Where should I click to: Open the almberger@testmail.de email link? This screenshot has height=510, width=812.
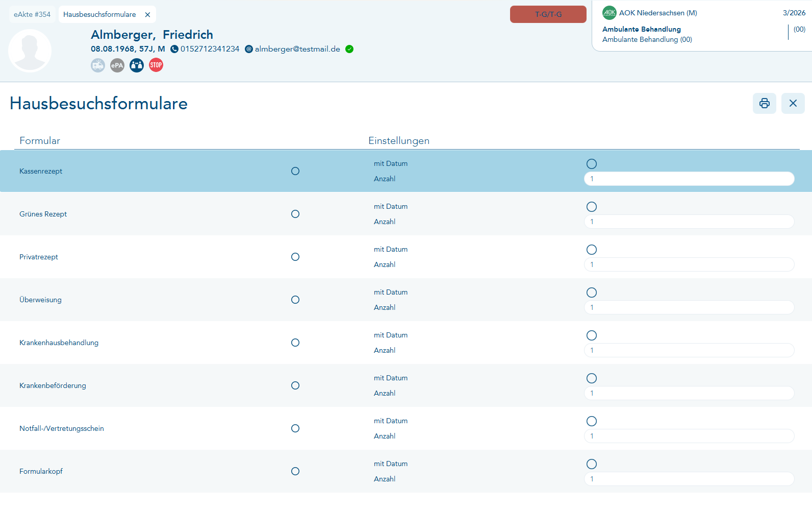coord(297,49)
